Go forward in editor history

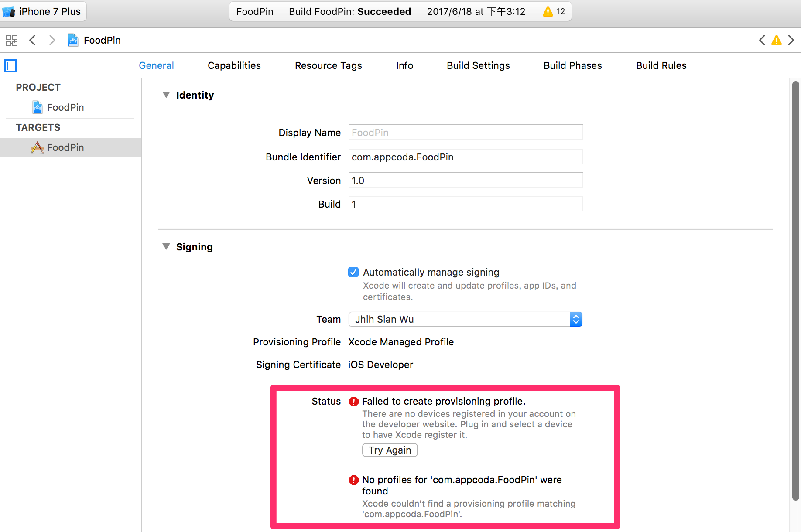[x=52, y=41]
